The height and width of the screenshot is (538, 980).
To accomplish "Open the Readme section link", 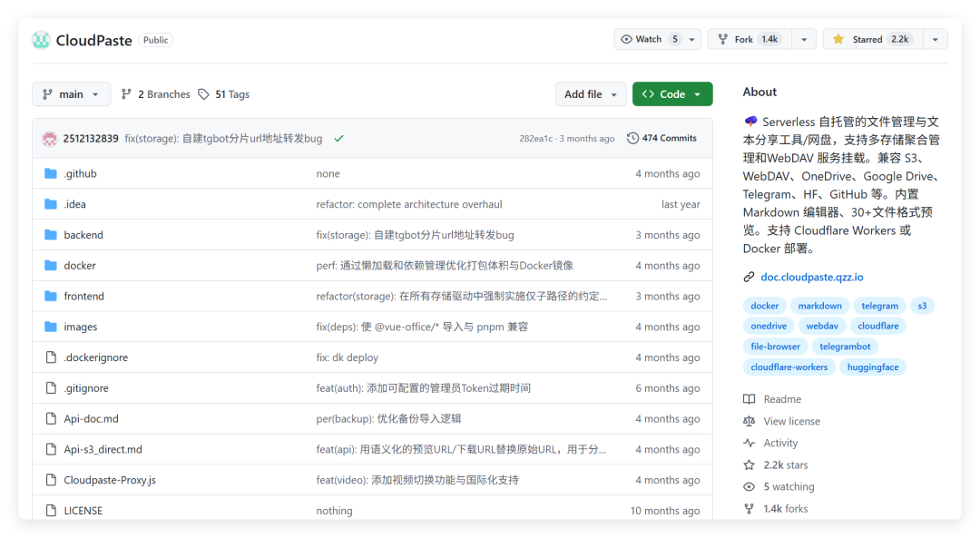I will 781,399.
